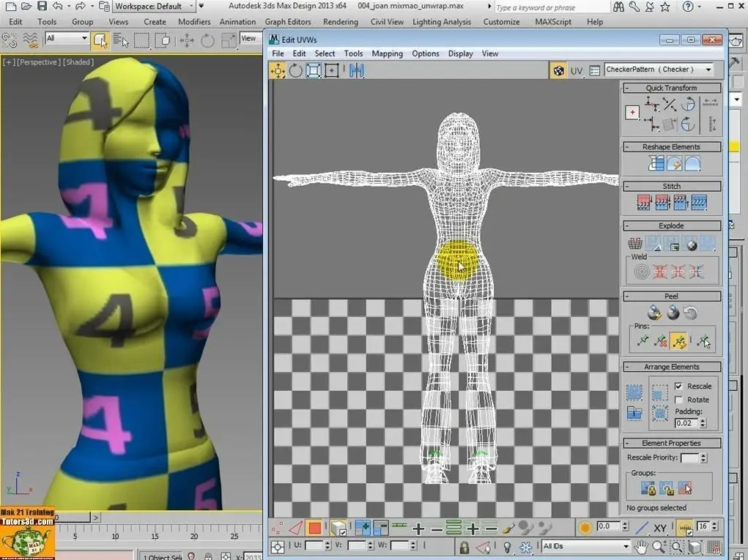Increase the soft selection falloff spinner

626,524
